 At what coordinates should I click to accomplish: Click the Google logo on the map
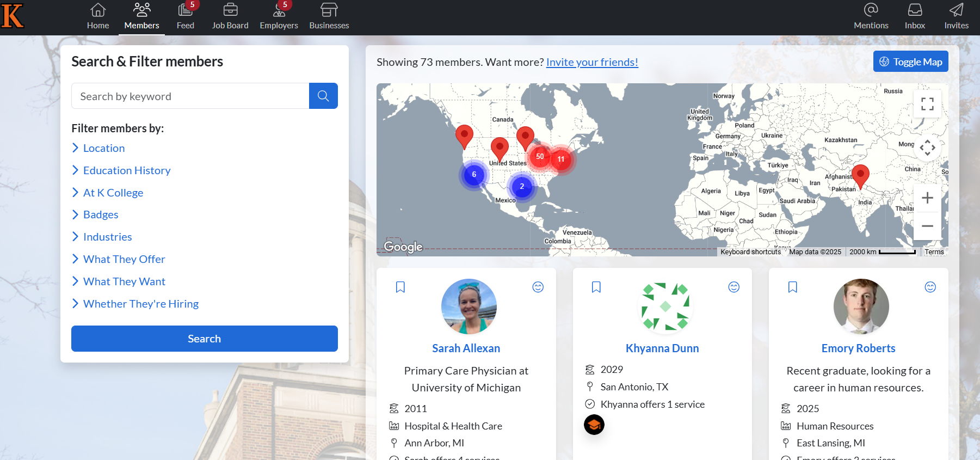coord(403,247)
